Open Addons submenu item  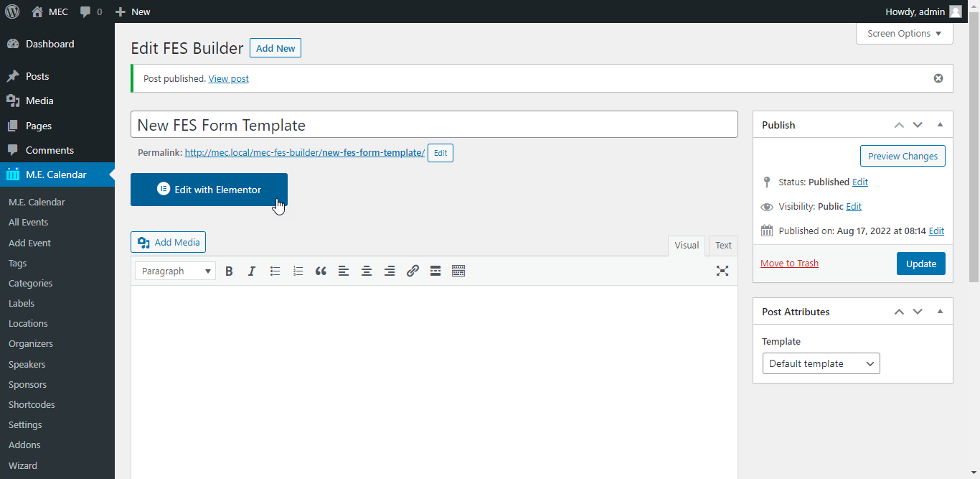pyautogui.click(x=24, y=445)
